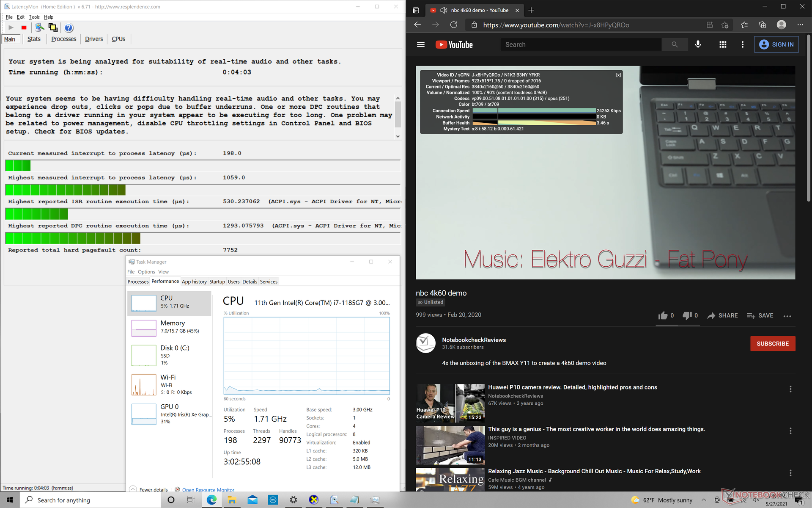The width and height of the screenshot is (812, 508).
Task: Open more actions next to SAVE
Action: point(787,316)
